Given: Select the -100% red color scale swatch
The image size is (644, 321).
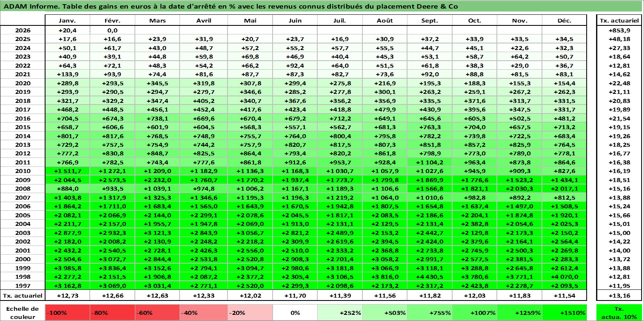Looking at the screenshot, I should tap(67, 312).
